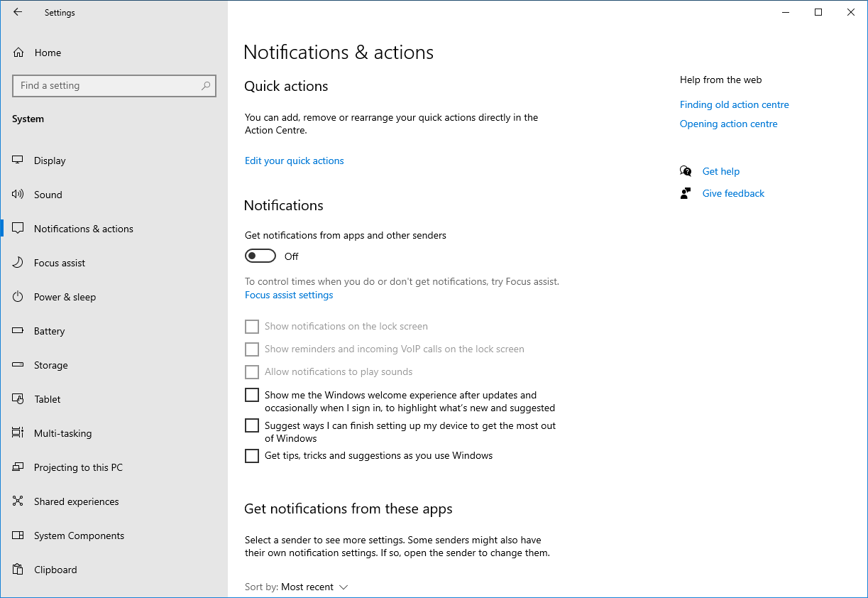
Task: Click inside the 'Find a setting' search box
Action: coord(114,85)
